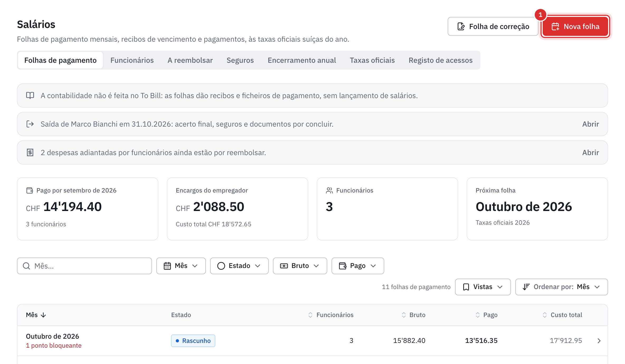Open Folha de correção
Image resolution: width=625 pixels, height=364 pixels.
[x=493, y=26]
